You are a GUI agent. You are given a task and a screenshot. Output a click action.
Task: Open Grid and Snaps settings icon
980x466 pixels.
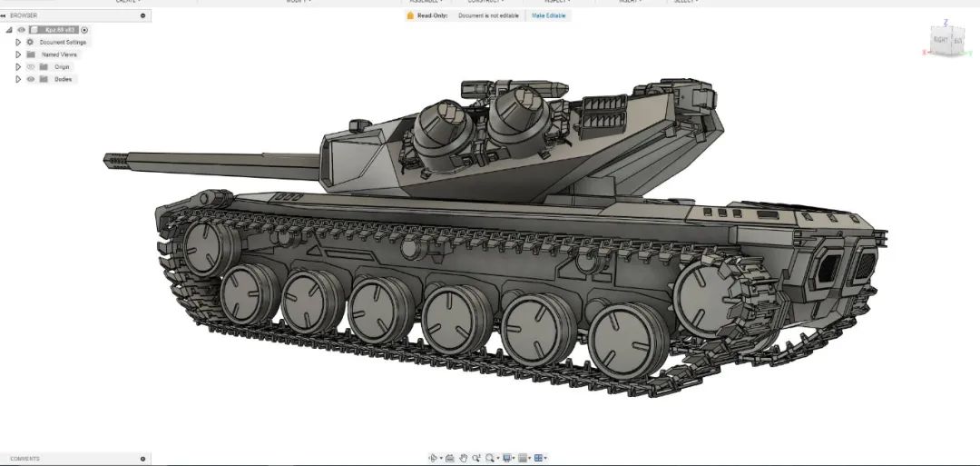523,459
